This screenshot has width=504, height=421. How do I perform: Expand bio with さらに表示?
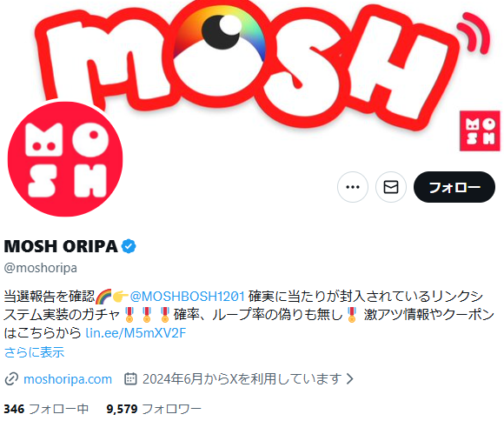point(35,352)
